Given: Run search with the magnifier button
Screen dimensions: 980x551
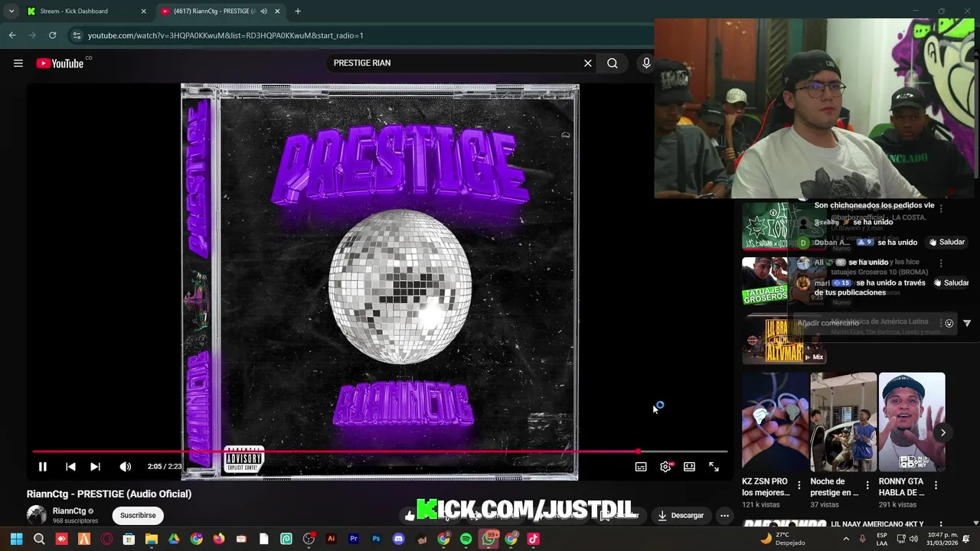Looking at the screenshot, I should click(x=612, y=64).
